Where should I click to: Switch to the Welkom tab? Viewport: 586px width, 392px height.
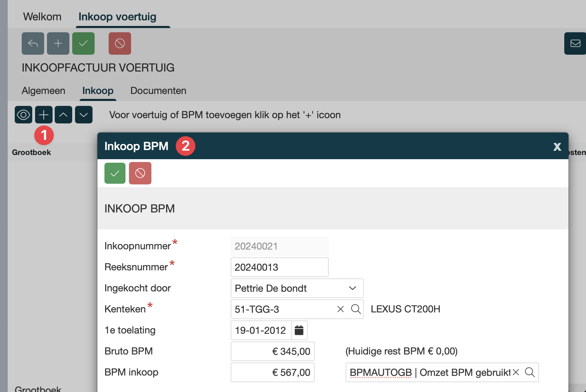[x=42, y=17]
